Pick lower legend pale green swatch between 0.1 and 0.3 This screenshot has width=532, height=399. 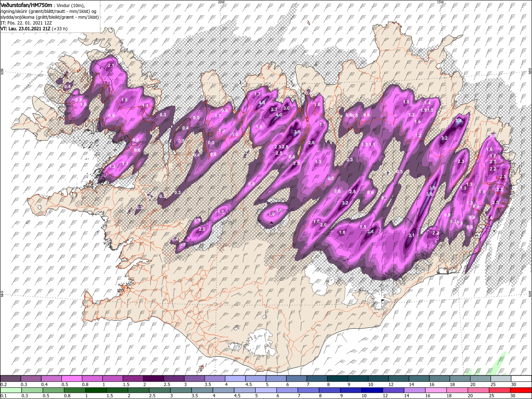tap(11, 390)
